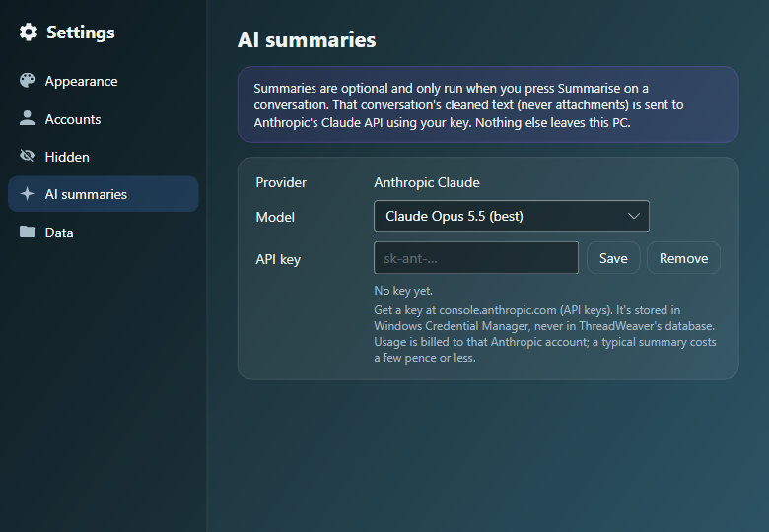Click the console.anthropic.com help text

[545, 334]
